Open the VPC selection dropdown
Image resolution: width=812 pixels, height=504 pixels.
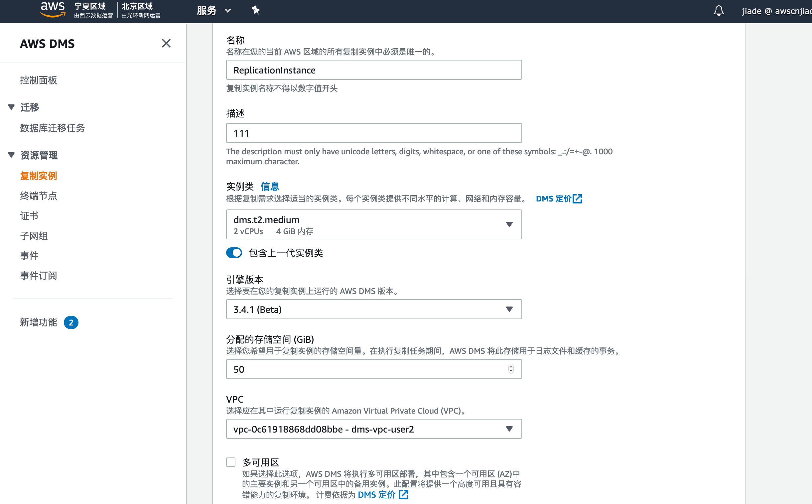(x=374, y=429)
